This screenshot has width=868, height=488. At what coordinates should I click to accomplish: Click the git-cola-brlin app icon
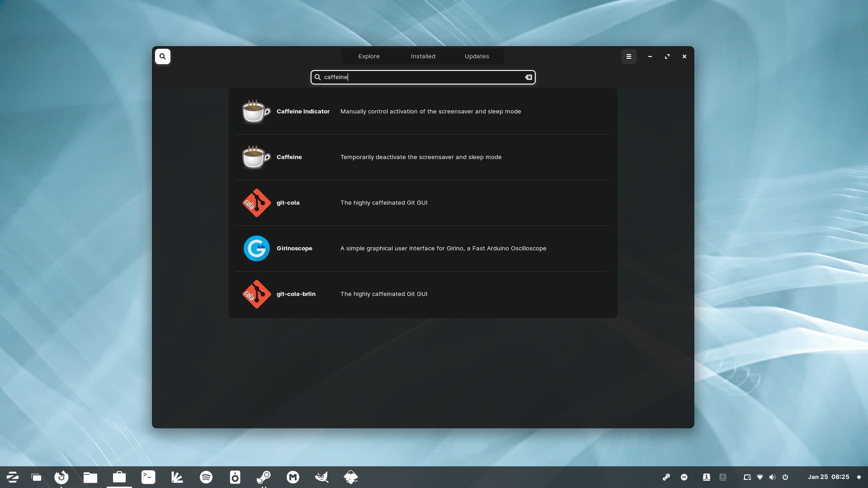tap(256, 294)
